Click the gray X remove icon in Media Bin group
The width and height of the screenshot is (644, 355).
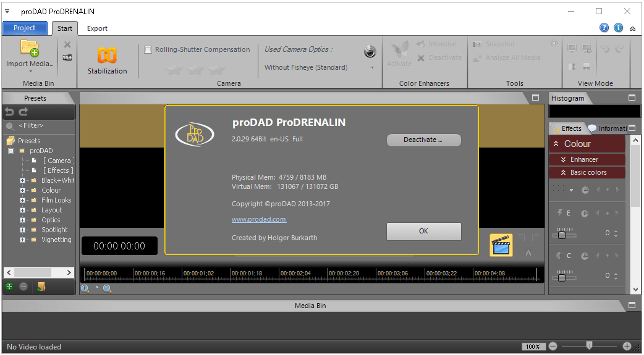tap(67, 44)
